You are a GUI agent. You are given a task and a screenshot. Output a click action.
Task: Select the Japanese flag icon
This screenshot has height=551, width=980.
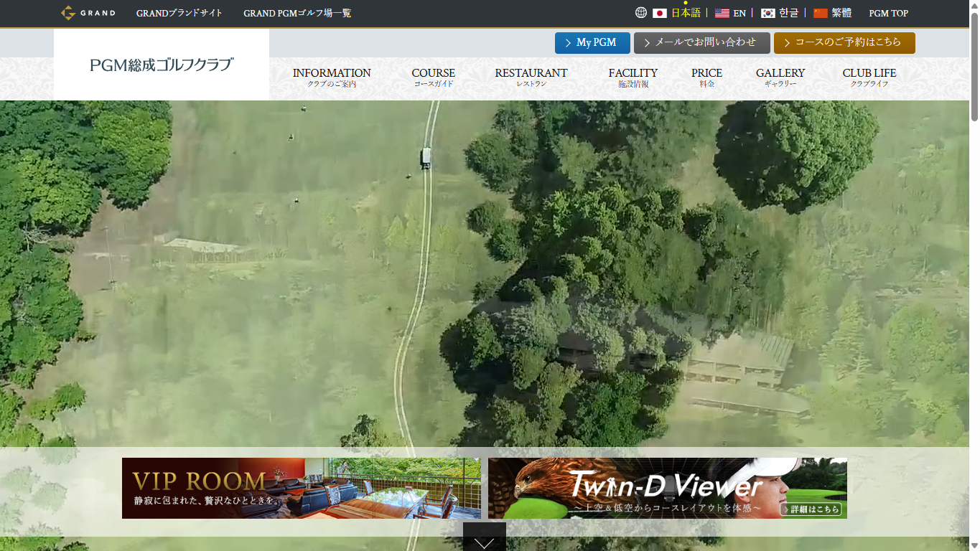(660, 13)
